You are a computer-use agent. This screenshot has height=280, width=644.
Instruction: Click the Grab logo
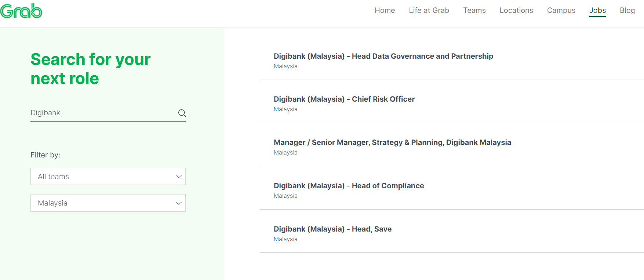(21, 11)
